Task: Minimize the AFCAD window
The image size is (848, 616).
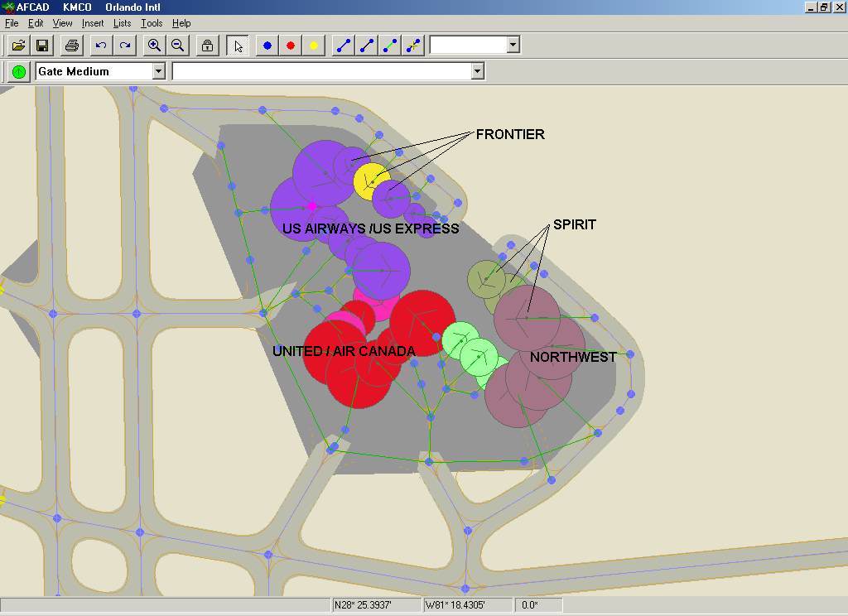Action: point(810,7)
